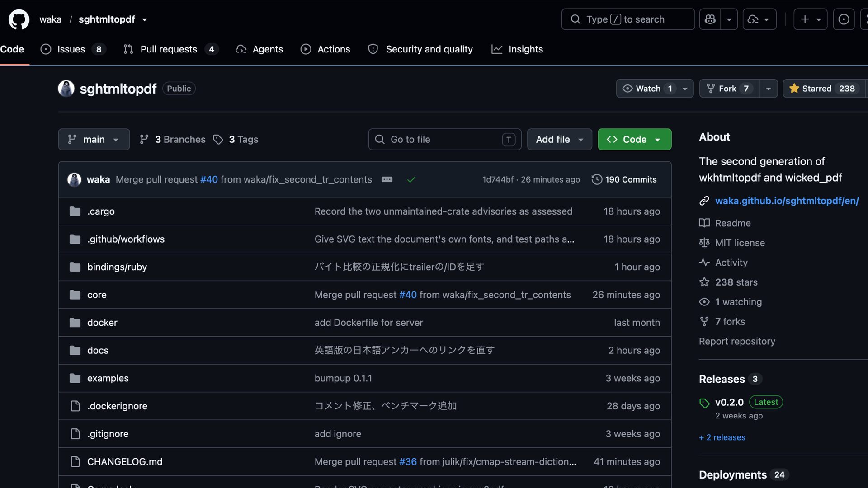868x488 pixels.
Task: Open the .cargo folder
Action: (x=101, y=211)
